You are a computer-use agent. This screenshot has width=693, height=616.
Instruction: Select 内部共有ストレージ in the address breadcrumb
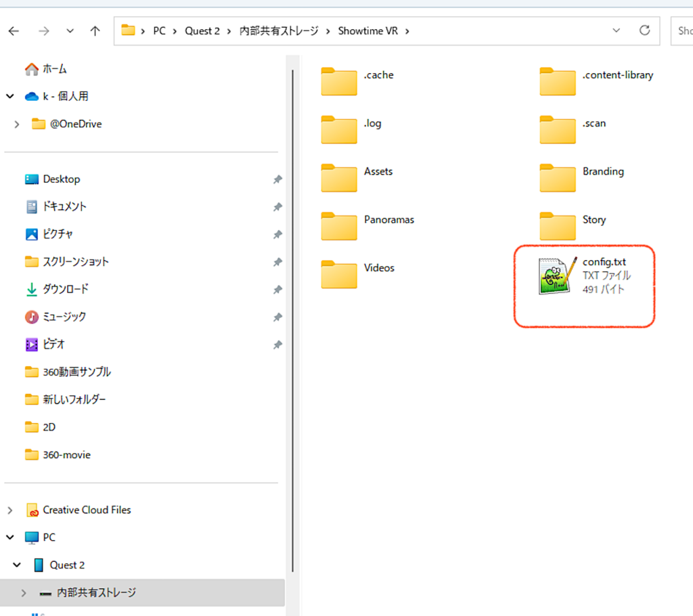pos(279,31)
